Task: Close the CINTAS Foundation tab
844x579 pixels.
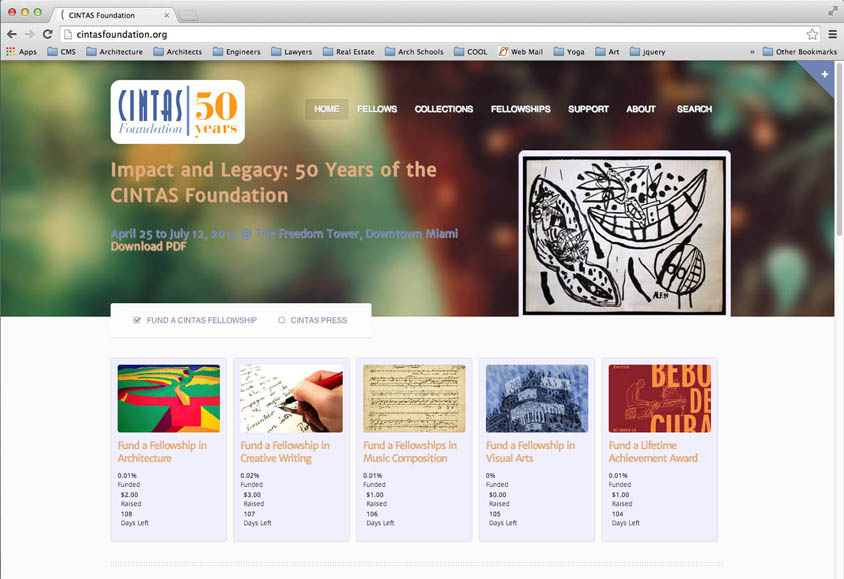Action: 167,15
